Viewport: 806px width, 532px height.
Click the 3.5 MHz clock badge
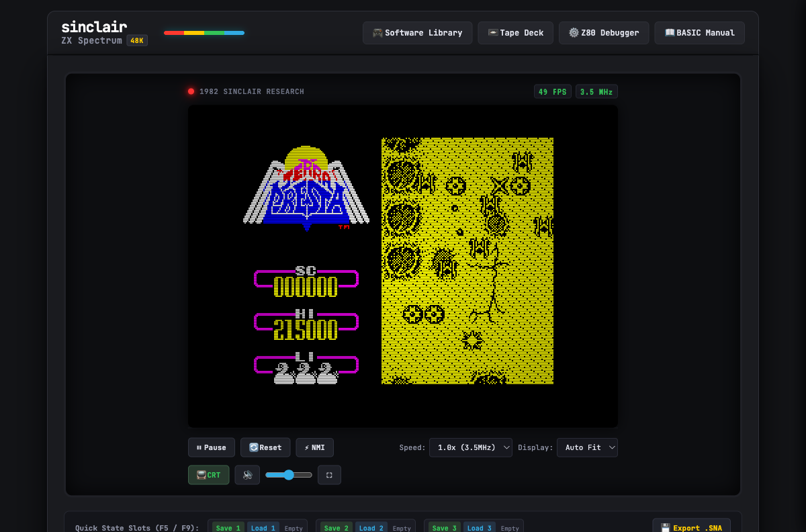596,92
